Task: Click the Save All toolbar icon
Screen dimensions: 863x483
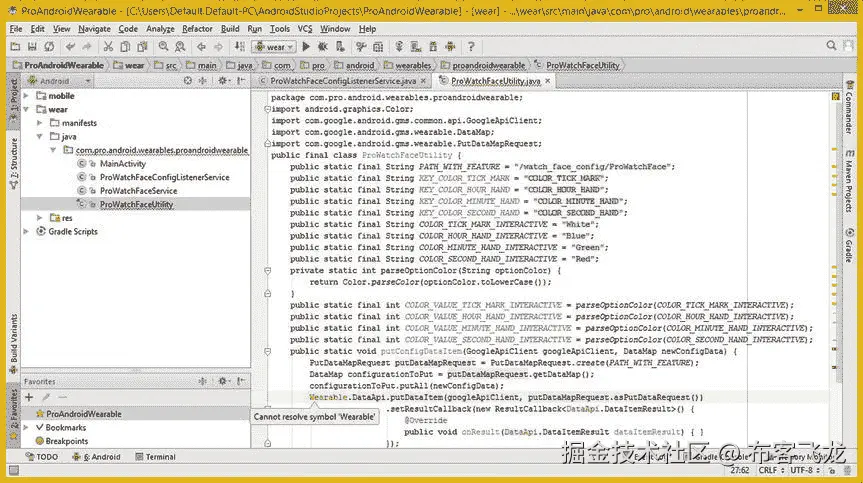Action: [32, 47]
